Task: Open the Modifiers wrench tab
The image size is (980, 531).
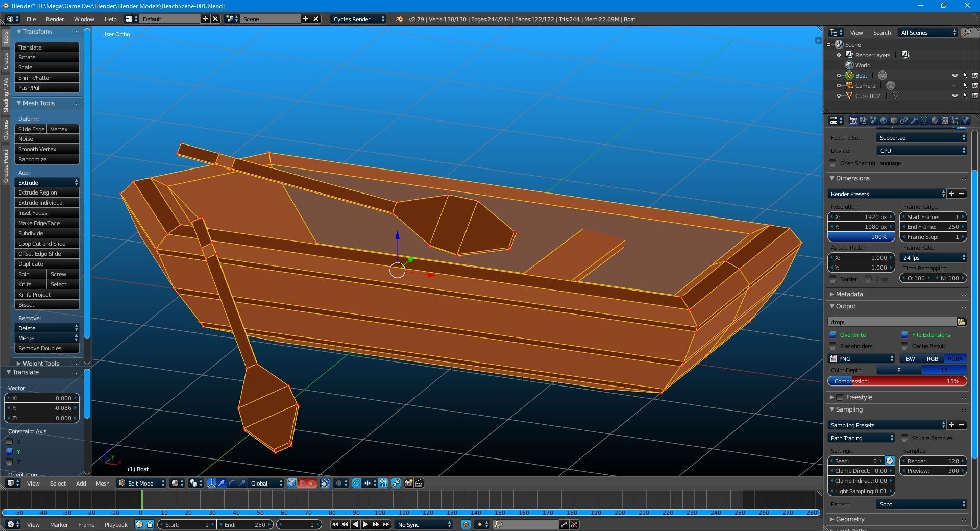Action: 914,120
